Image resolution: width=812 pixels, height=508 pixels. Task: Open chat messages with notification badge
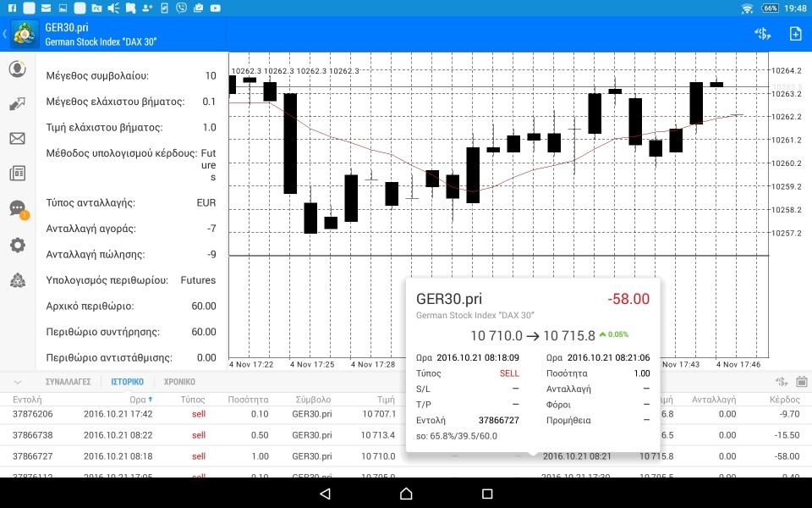(18, 209)
